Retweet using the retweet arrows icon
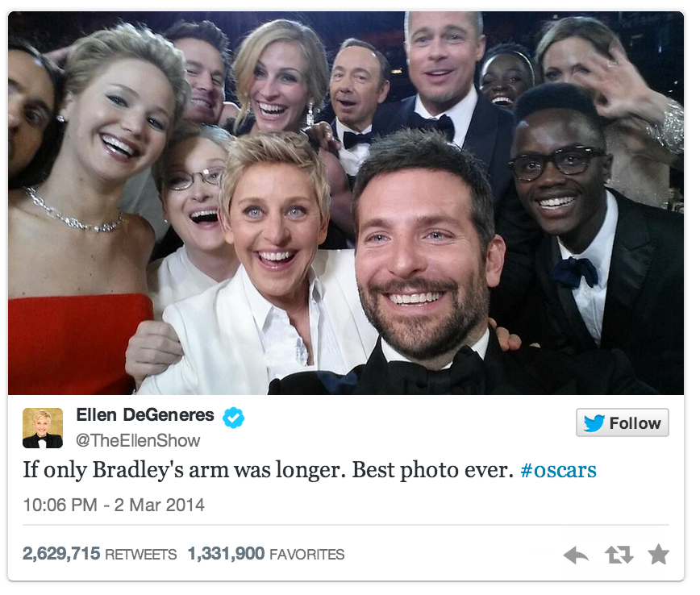The image size is (700, 595). (619, 555)
